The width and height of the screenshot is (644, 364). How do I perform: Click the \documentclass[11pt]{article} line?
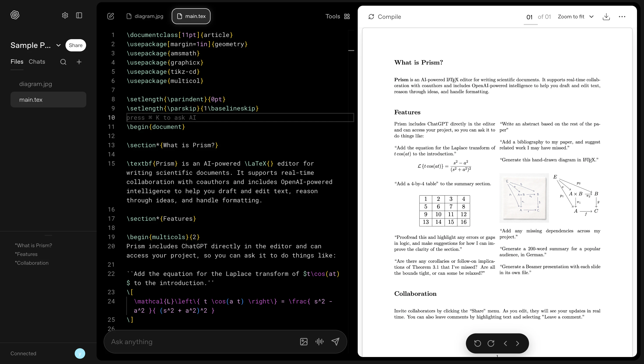pos(180,35)
